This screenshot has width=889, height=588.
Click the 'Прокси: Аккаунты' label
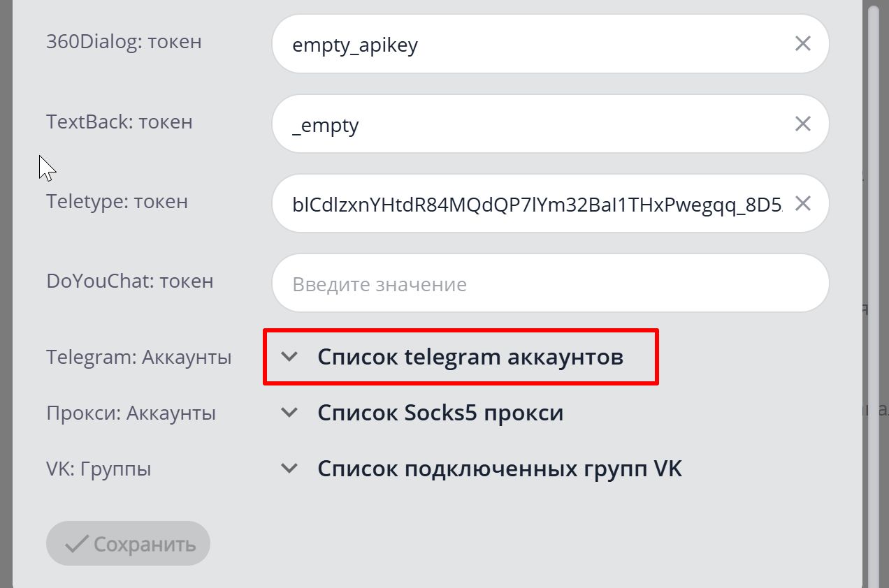pyautogui.click(x=131, y=413)
